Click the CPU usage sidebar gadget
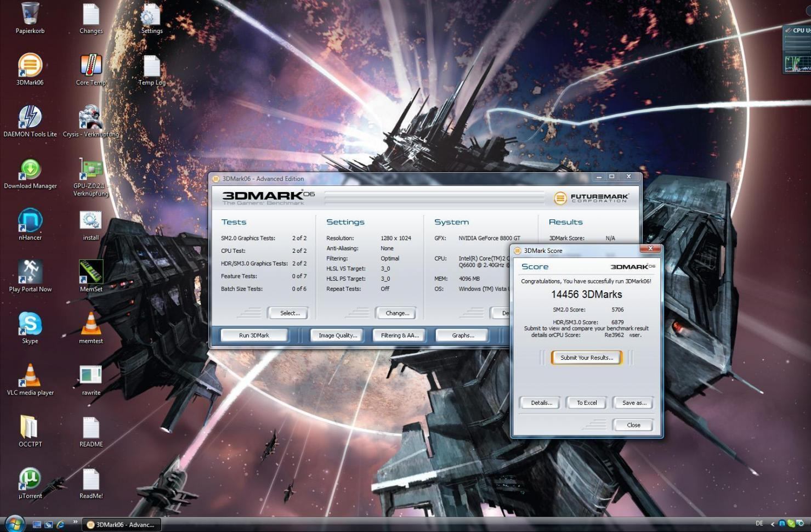The width and height of the screenshot is (811, 532). (797, 50)
